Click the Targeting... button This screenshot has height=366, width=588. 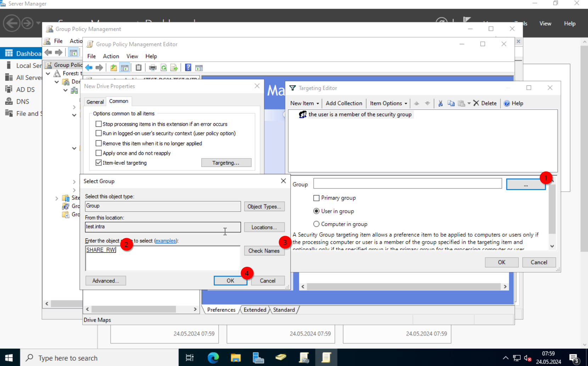(x=226, y=163)
